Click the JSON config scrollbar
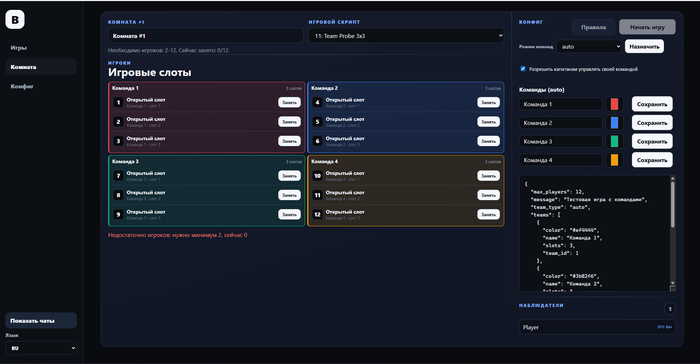 click(x=672, y=205)
